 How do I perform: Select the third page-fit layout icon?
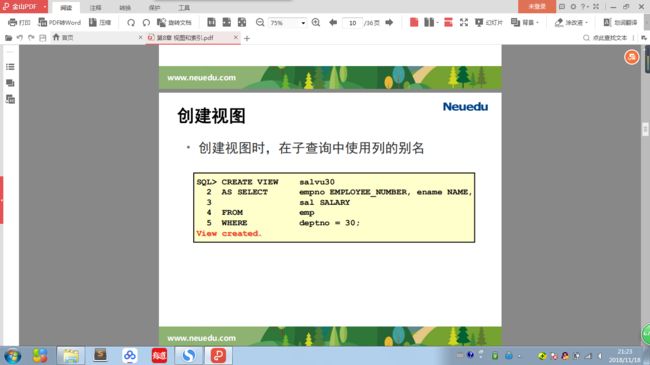point(242,22)
